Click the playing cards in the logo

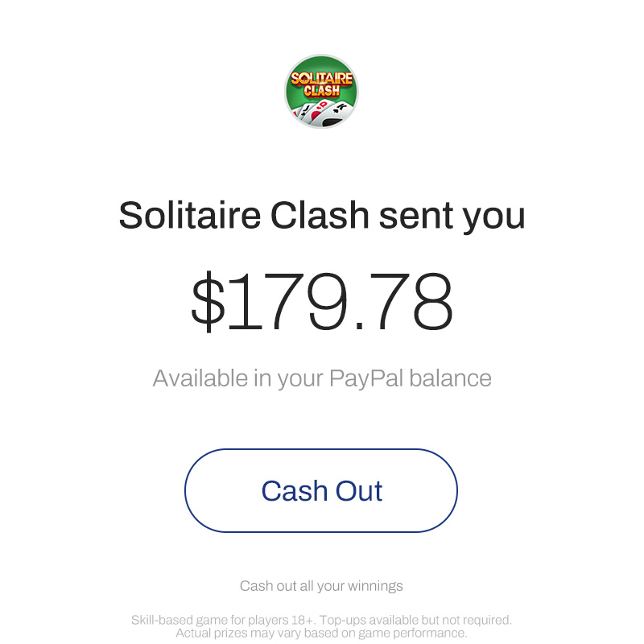[x=322, y=110]
